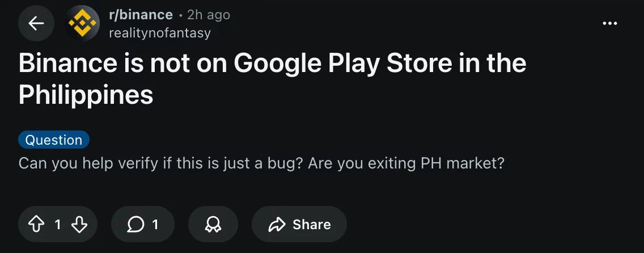Click the comment count number
The image size is (644, 253).
pos(155,225)
